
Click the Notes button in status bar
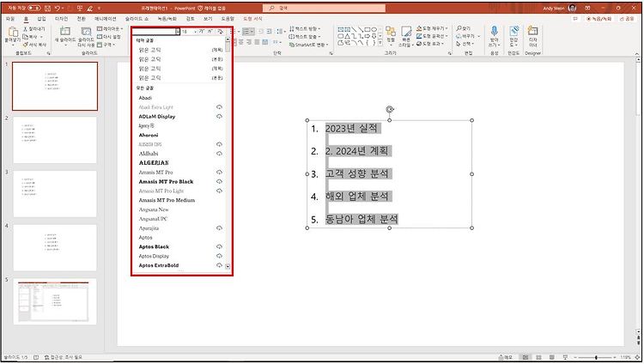pyautogui.click(x=506, y=357)
